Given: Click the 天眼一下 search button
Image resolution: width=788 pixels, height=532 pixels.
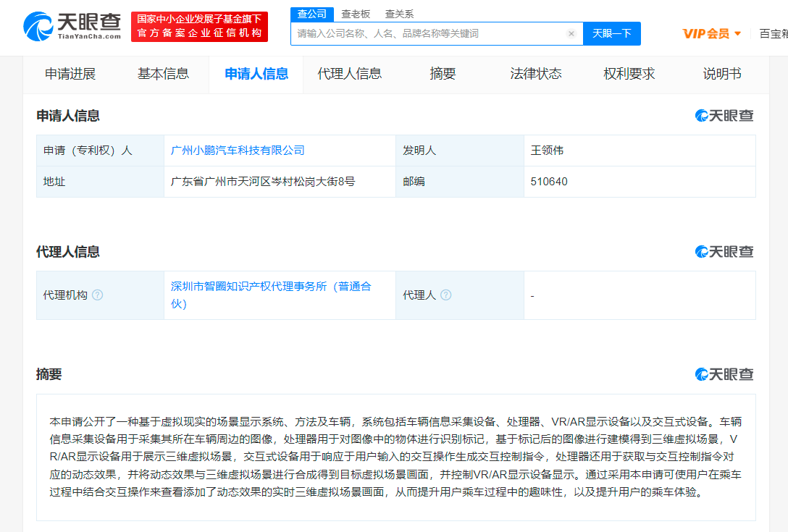Looking at the screenshot, I should tap(611, 34).
